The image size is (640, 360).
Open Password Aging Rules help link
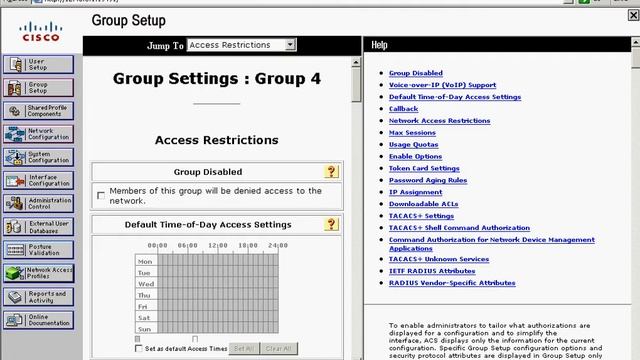(428, 180)
